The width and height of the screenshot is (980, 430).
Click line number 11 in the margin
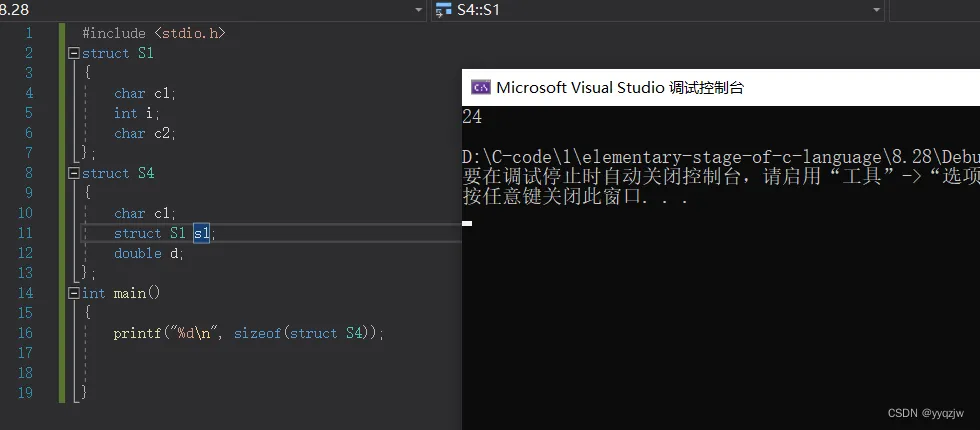pyautogui.click(x=25, y=233)
